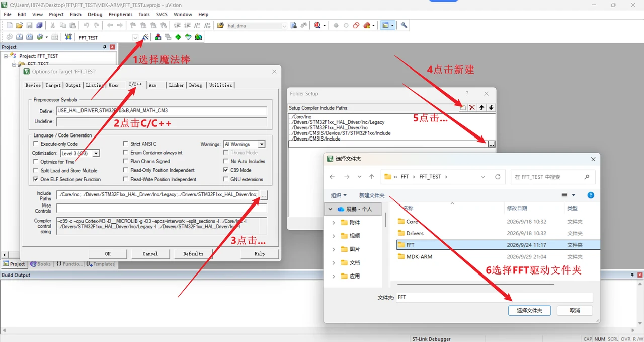Open the 组织 dropdown in folder dialog
The height and width of the screenshot is (342, 644).
[339, 195]
